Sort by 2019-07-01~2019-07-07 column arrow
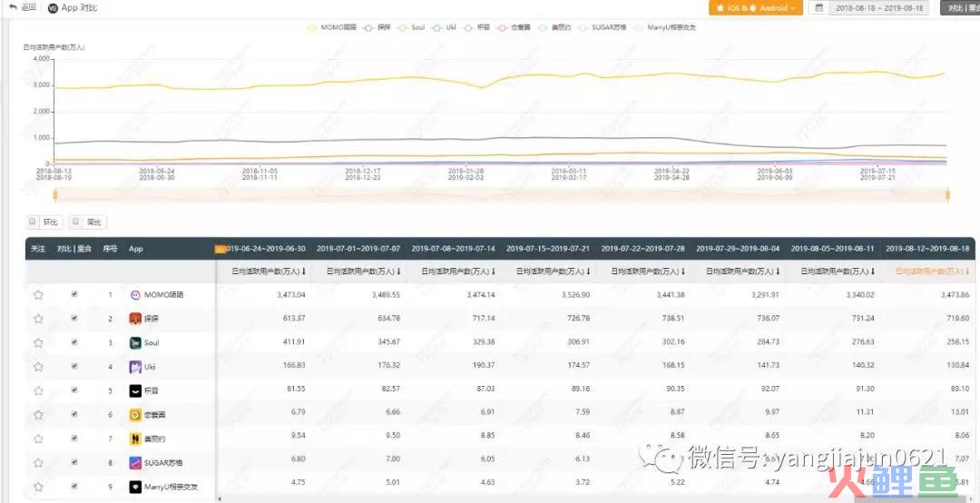 [398, 271]
